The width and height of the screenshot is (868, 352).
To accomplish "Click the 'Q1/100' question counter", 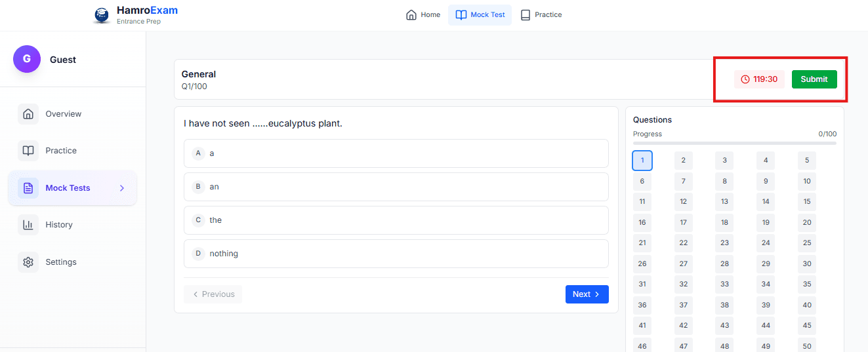I will tap(195, 87).
